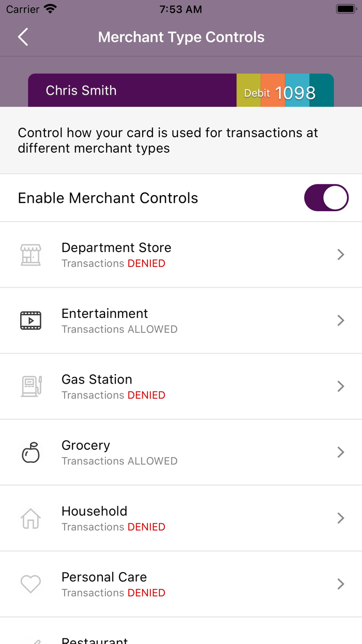Select the Grocery apple icon
The image size is (362, 644).
[x=31, y=452]
